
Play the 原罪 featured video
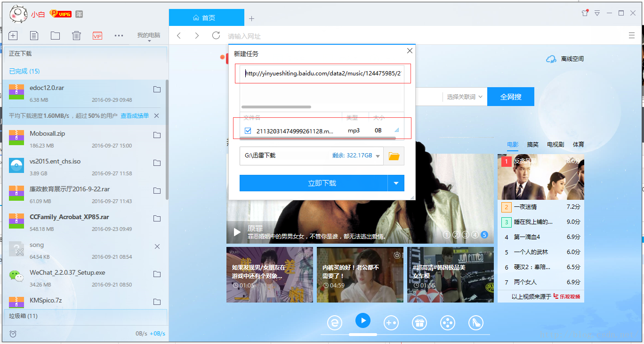(x=237, y=231)
